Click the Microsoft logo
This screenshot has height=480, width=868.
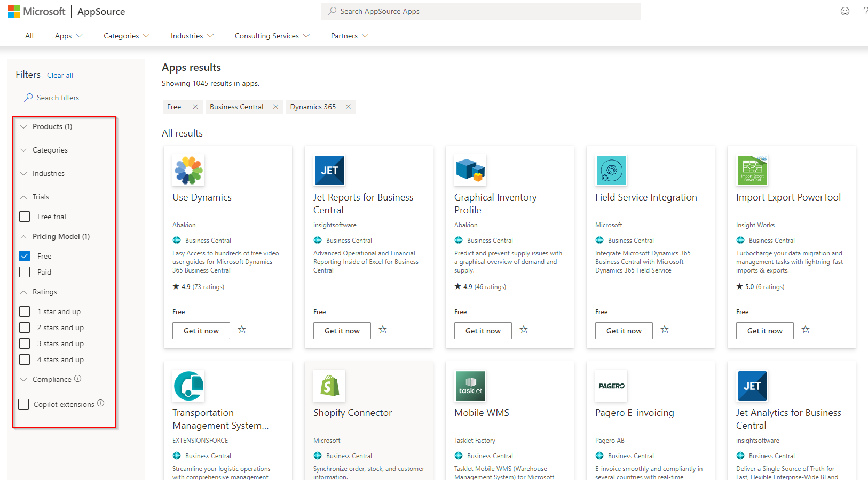coord(36,11)
